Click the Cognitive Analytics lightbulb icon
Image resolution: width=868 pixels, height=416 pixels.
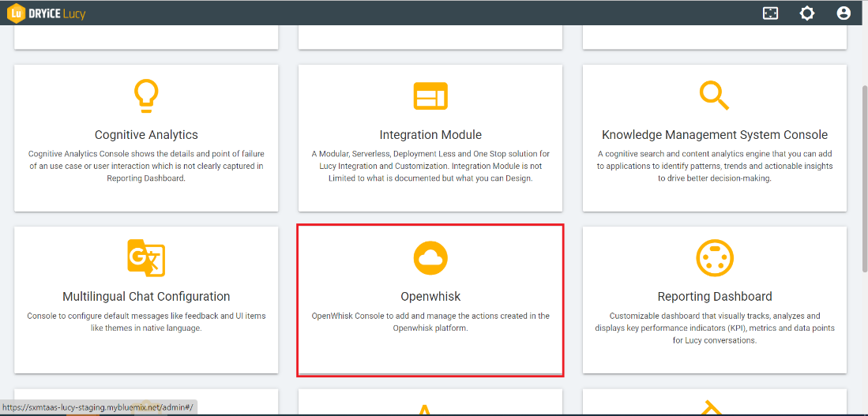pyautogui.click(x=146, y=96)
